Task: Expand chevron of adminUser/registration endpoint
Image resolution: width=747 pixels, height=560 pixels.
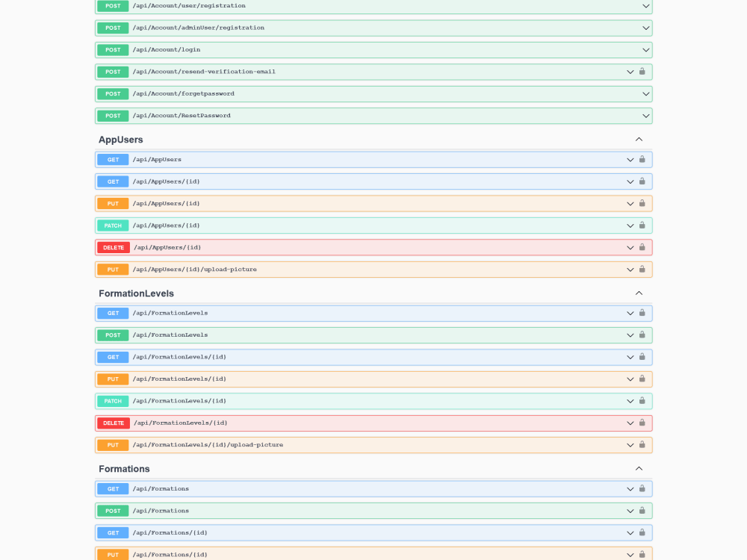Action: coord(645,28)
